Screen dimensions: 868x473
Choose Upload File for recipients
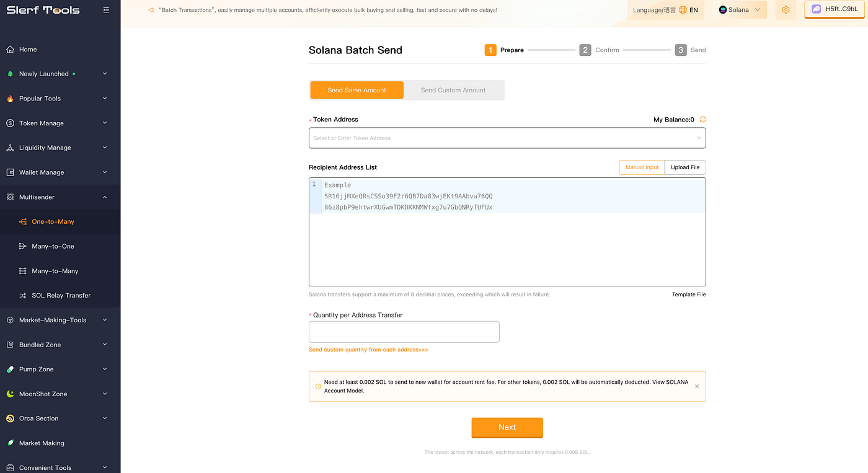point(685,167)
